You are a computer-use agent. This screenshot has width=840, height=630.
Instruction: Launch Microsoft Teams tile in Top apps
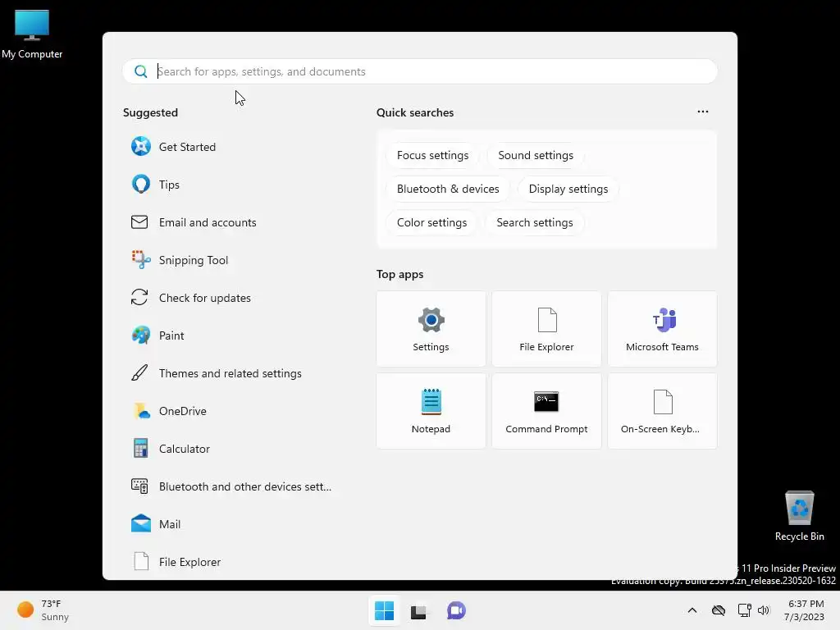point(662,329)
